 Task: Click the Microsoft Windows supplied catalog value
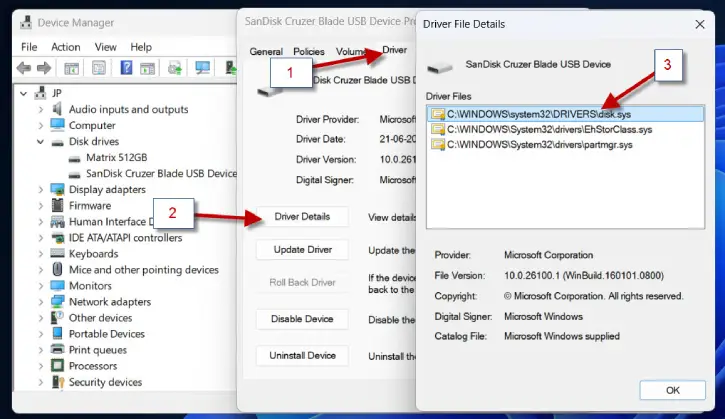click(x=562, y=336)
